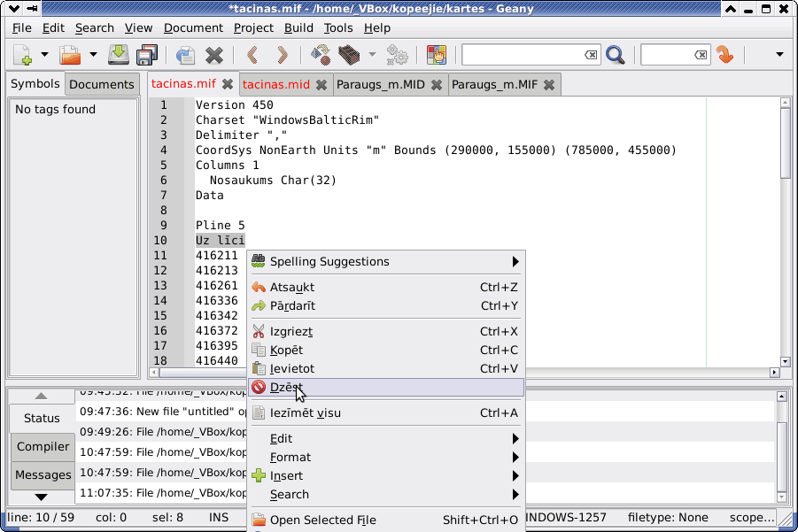Click the Run gears icon
Image resolution: width=798 pixels, height=532 pixels.
click(x=397, y=55)
